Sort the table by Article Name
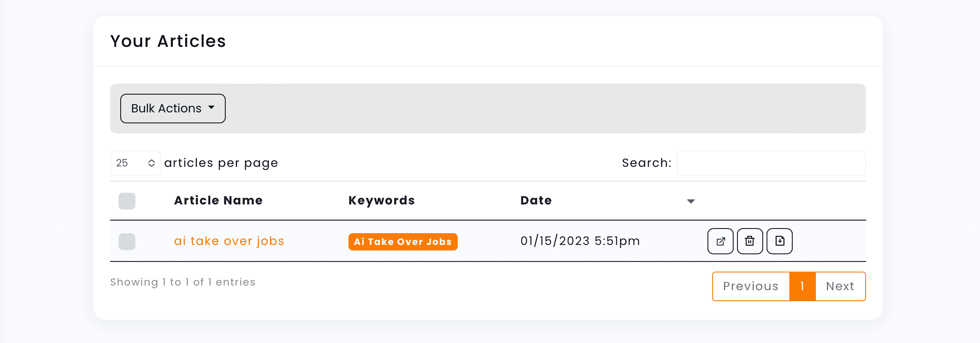Screen dimensions: 980x343 point(218,200)
